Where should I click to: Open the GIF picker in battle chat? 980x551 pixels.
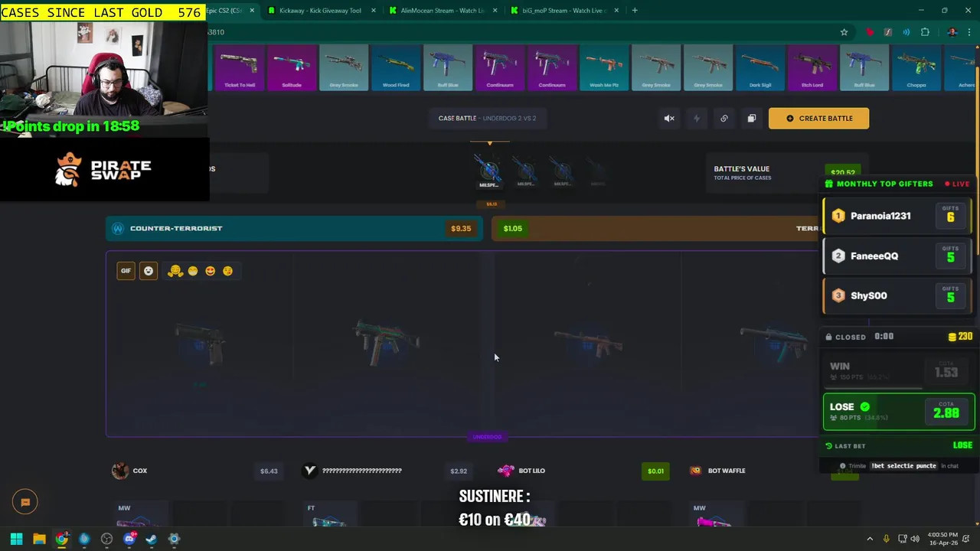point(126,271)
